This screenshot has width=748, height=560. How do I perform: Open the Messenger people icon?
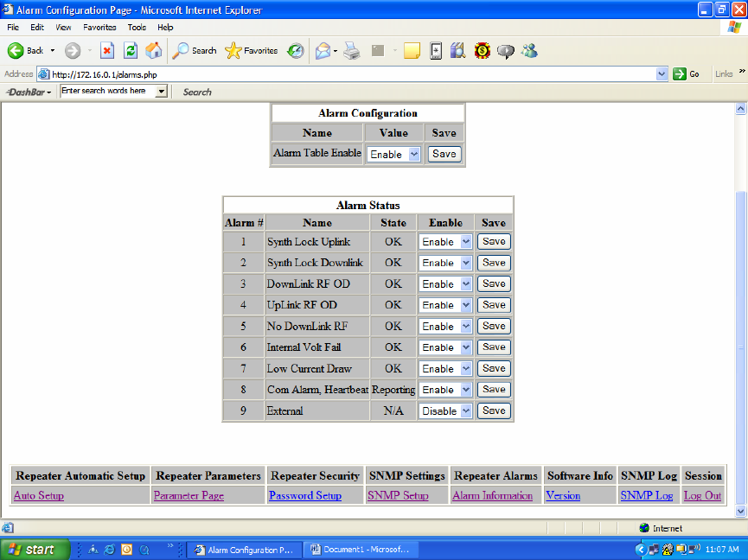point(529,50)
